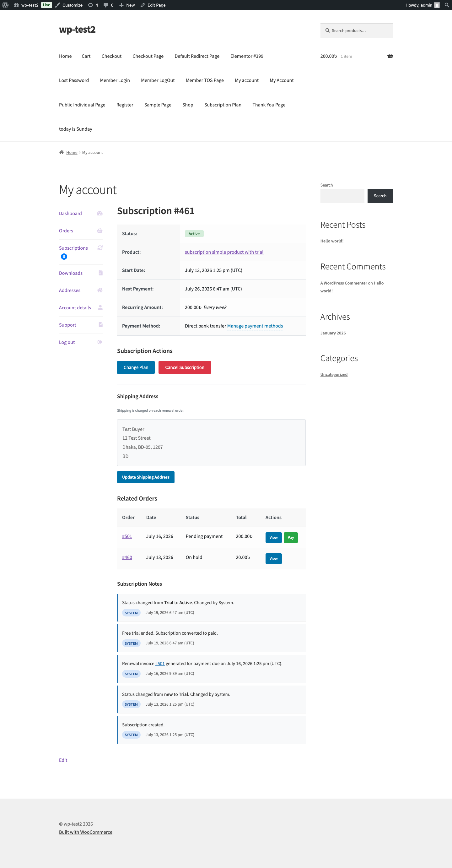The width and height of the screenshot is (452, 868).
Task: Click Update Shipping Address button
Action: [x=146, y=477]
